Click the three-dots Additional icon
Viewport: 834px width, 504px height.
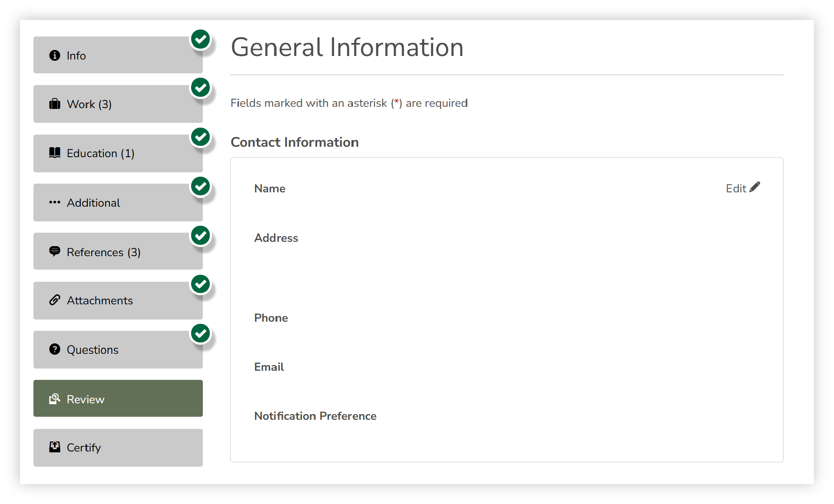(55, 202)
